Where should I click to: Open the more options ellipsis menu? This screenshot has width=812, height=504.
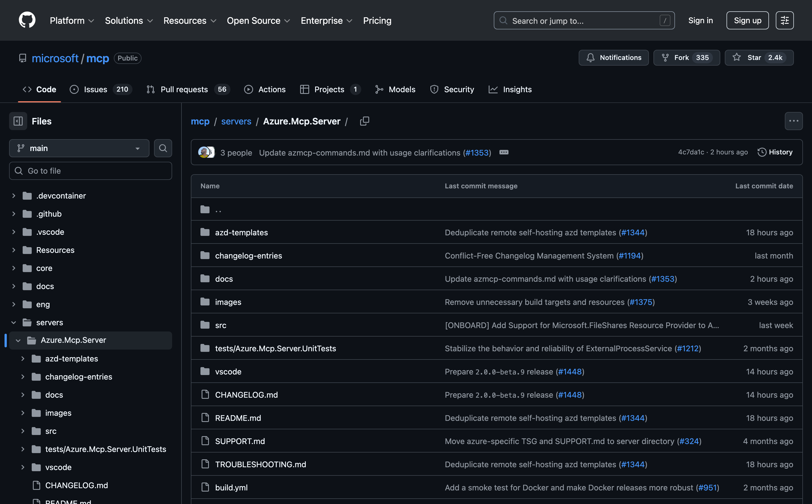(x=793, y=121)
